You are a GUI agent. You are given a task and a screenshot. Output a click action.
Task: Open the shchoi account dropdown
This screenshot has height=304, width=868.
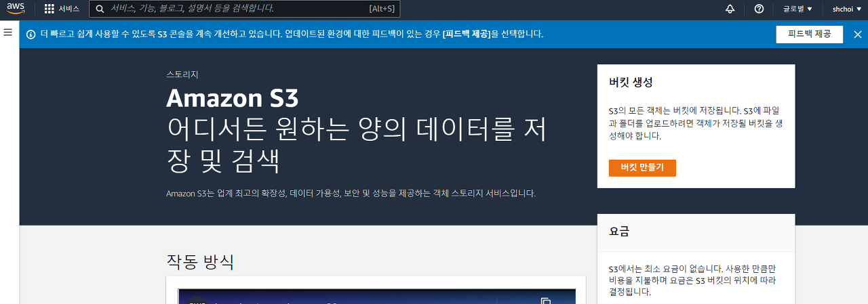846,9
